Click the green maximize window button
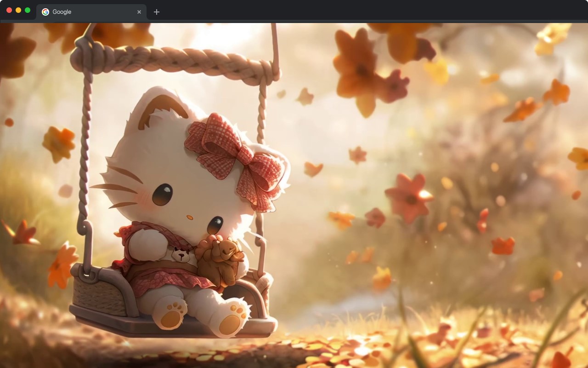The height and width of the screenshot is (368, 588). click(28, 10)
